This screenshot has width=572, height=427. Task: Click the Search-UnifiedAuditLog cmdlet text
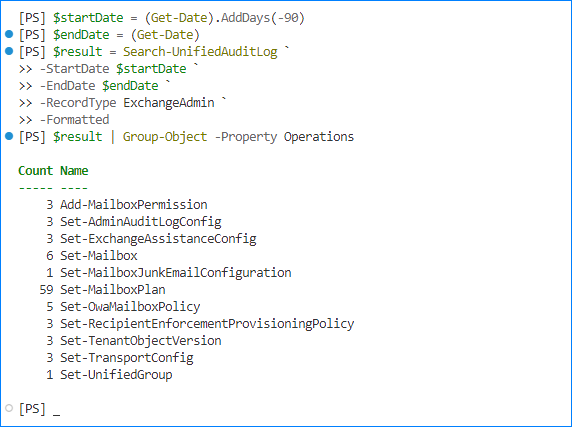(x=200, y=52)
